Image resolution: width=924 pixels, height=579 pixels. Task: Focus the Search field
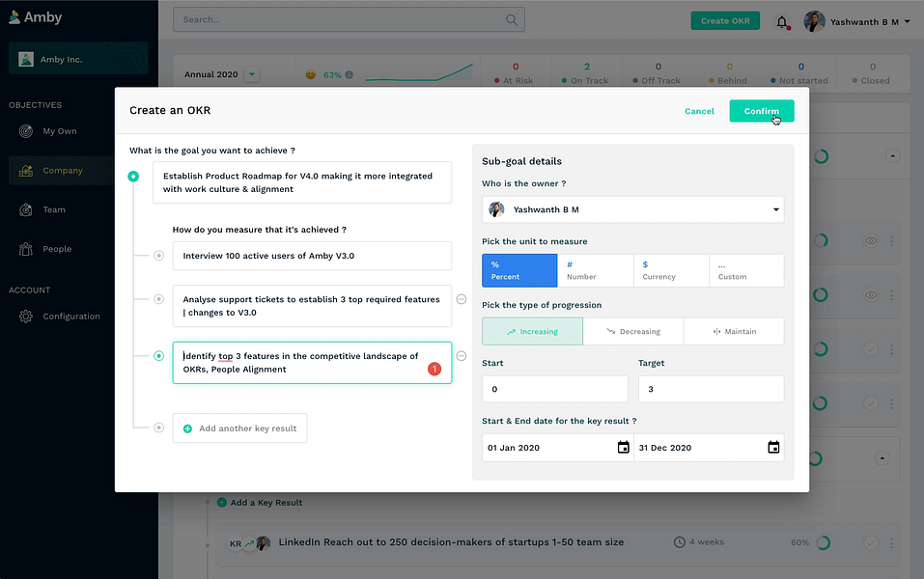(349, 20)
